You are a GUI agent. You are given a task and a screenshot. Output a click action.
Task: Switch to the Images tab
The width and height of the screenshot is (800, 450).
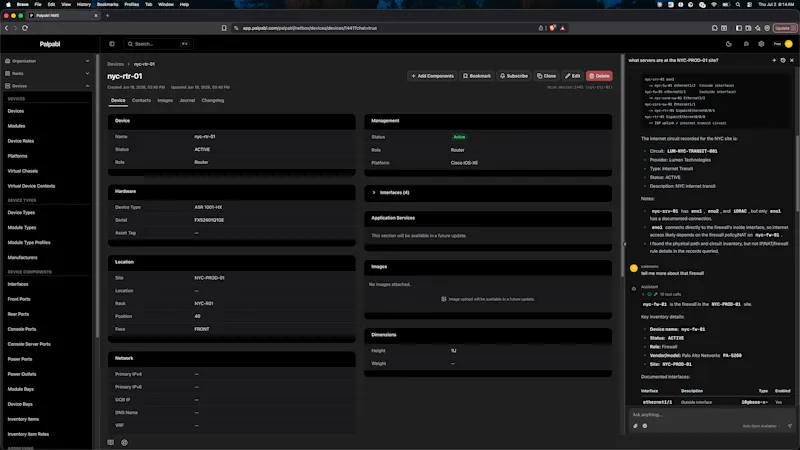point(165,101)
